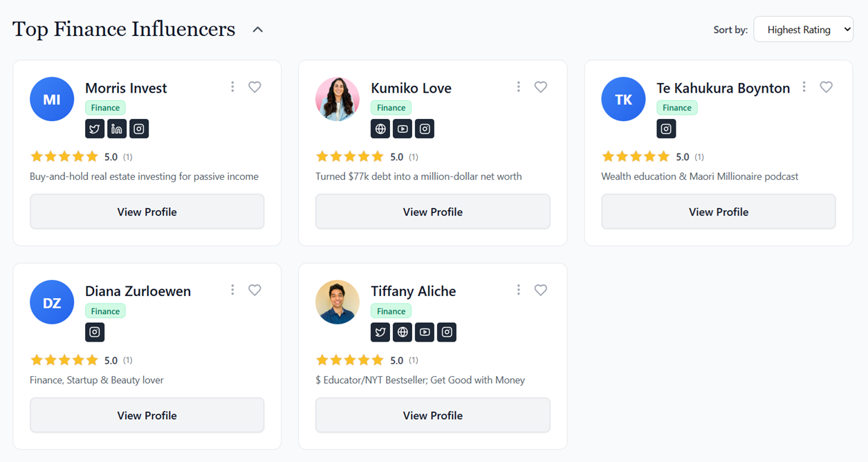Screen dimensions: 868x462
Task: Click Diana Zurloewen's Instagram icon
Action: pyautogui.click(x=95, y=332)
